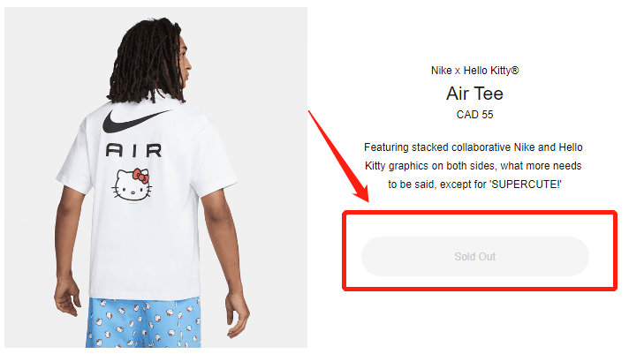Click the 'SUPERCUTE!' word in description
Image resolution: width=644 pixels, height=354 pixels.
click(x=525, y=185)
